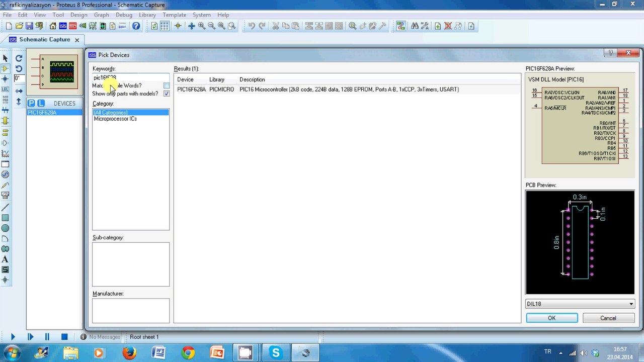Click the Zoom In magnifier

(x=202, y=26)
